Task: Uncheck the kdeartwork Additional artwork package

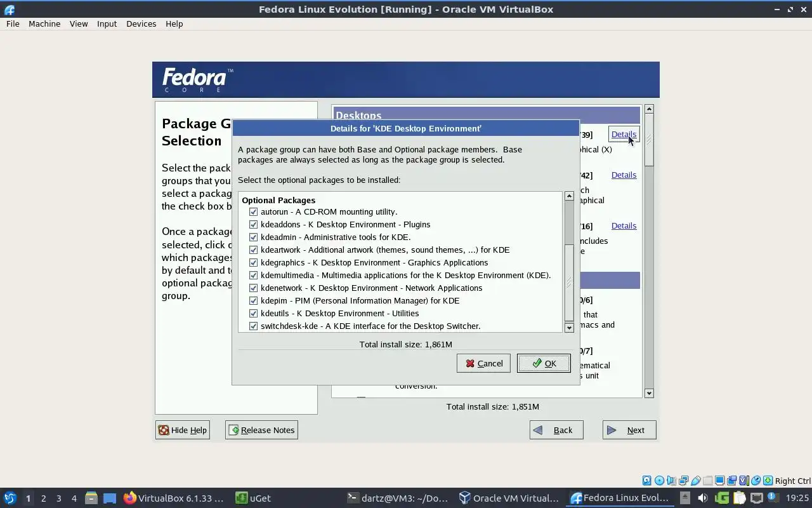Action: pyautogui.click(x=254, y=250)
